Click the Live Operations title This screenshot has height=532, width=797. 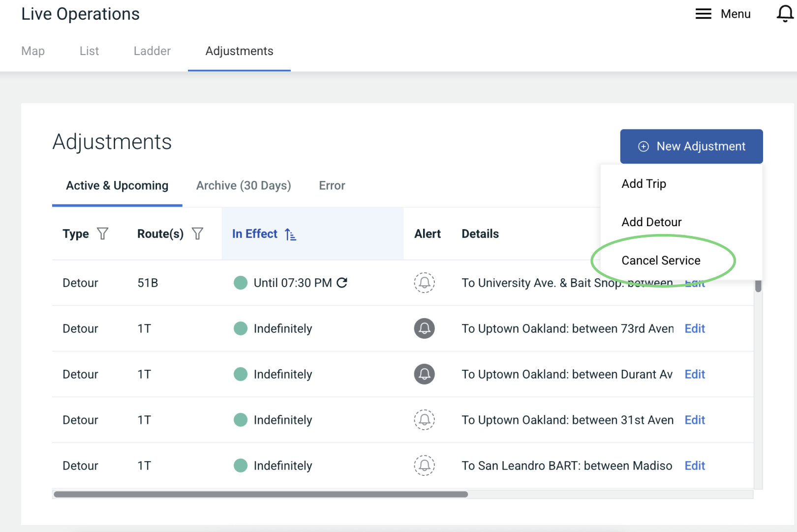pyautogui.click(x=81, y=14)
